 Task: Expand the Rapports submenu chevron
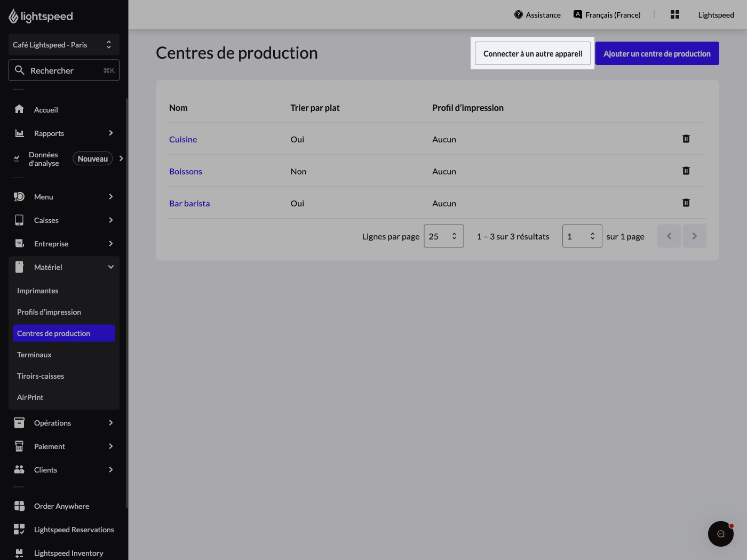[x=111, y=133]
